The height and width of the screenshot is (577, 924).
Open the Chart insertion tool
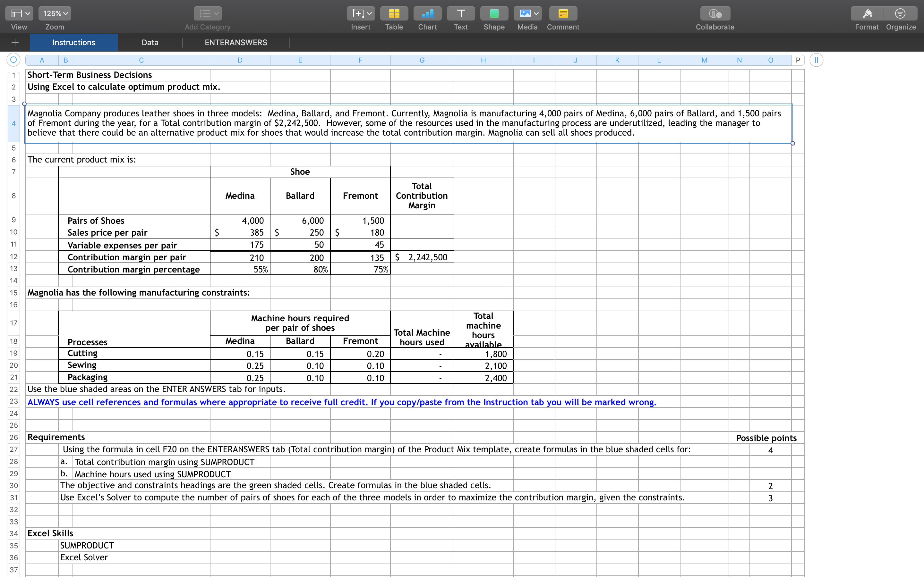pos(427,13)
